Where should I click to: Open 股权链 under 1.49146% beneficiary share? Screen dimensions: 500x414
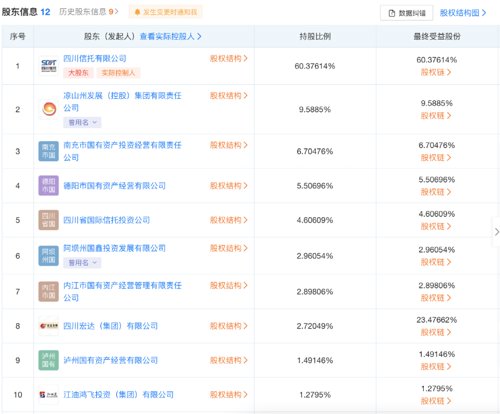(436, 367)
